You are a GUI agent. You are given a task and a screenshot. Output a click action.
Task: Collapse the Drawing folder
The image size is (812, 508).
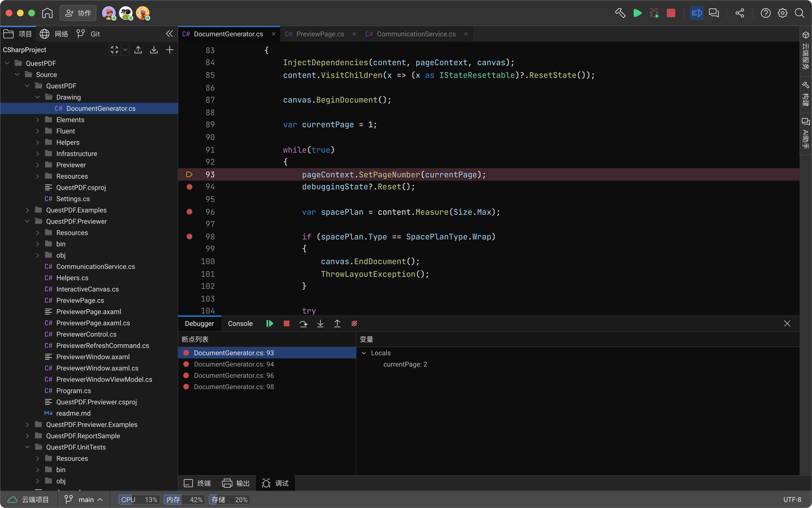(38, 97)
